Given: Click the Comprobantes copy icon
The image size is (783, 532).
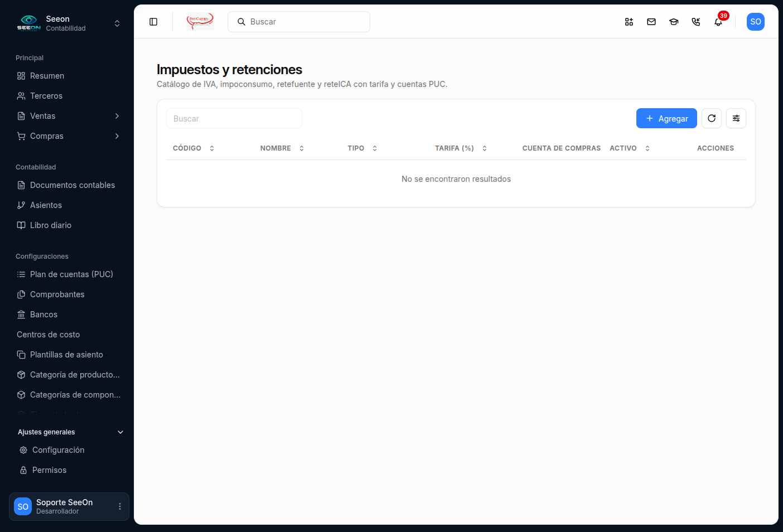Looking at the screenshot, I should [x=21, y=294].
